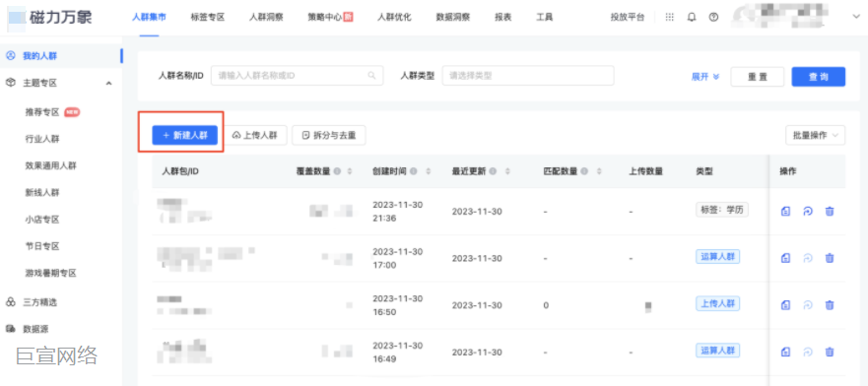
Task: Click trash icon in 16:49 row
Action: click(830, 352)
